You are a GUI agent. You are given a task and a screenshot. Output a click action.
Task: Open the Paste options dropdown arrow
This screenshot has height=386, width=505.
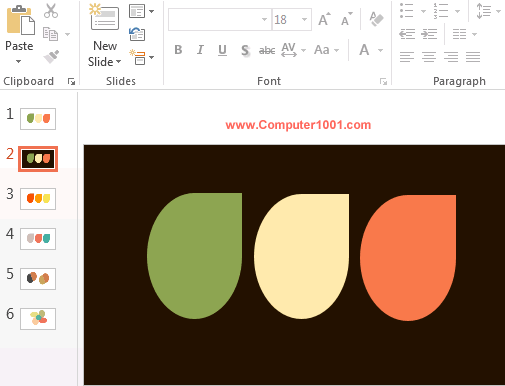[19, 61]
